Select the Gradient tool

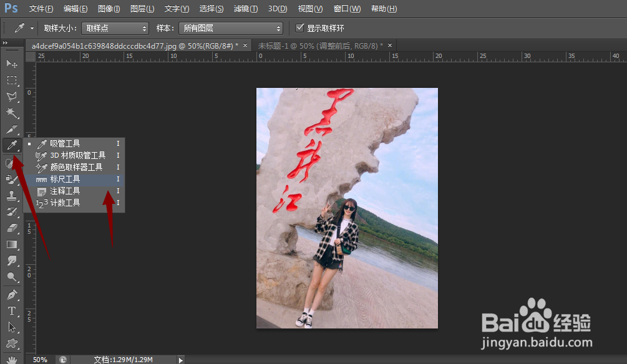pos(12,244)
